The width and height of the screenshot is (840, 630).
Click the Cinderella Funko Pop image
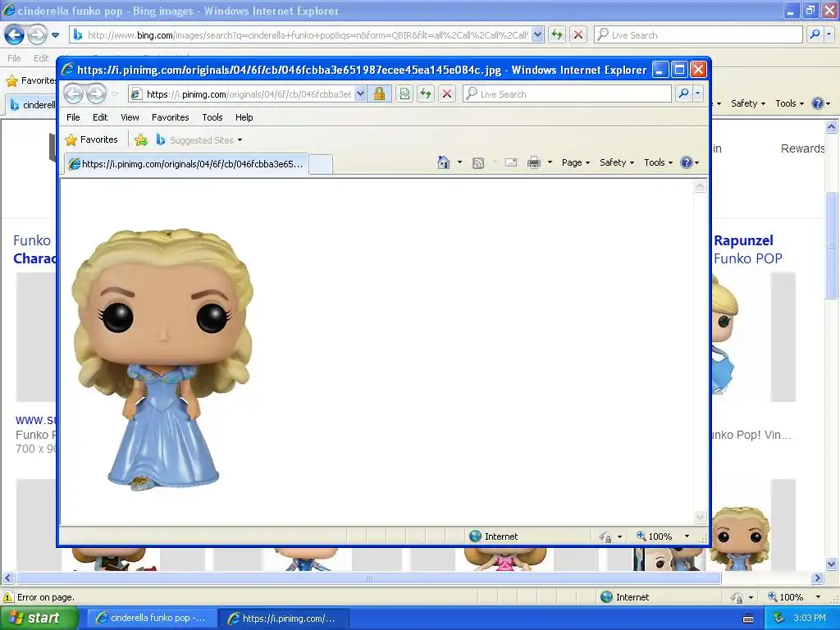[x=162, y=359]
